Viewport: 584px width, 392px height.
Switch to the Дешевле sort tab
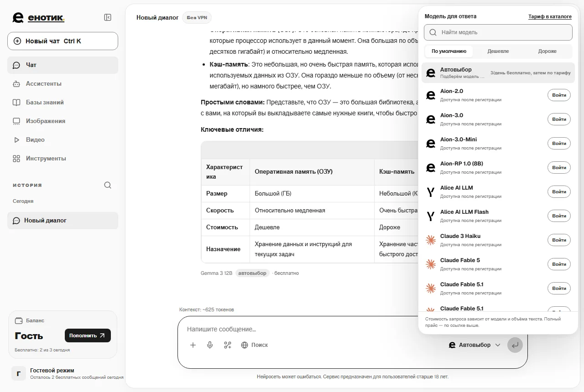pos(498,51)
